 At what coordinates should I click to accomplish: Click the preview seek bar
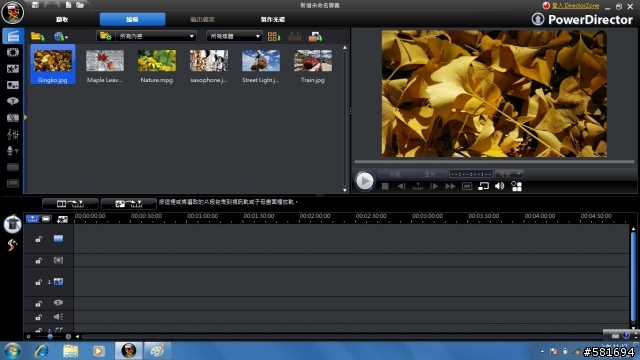pos(494,162)
